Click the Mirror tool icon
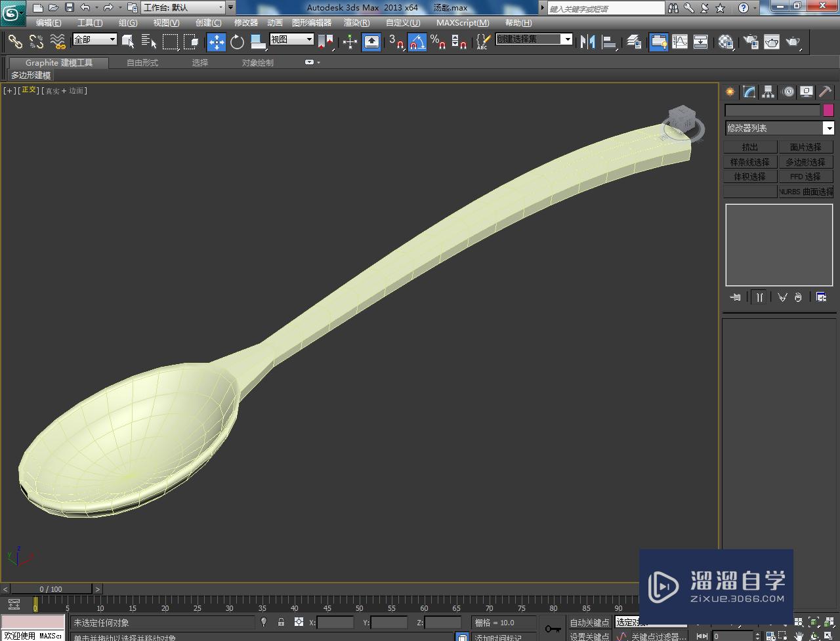The height and width of the screenshot is (641, 840). coord(588,42)
